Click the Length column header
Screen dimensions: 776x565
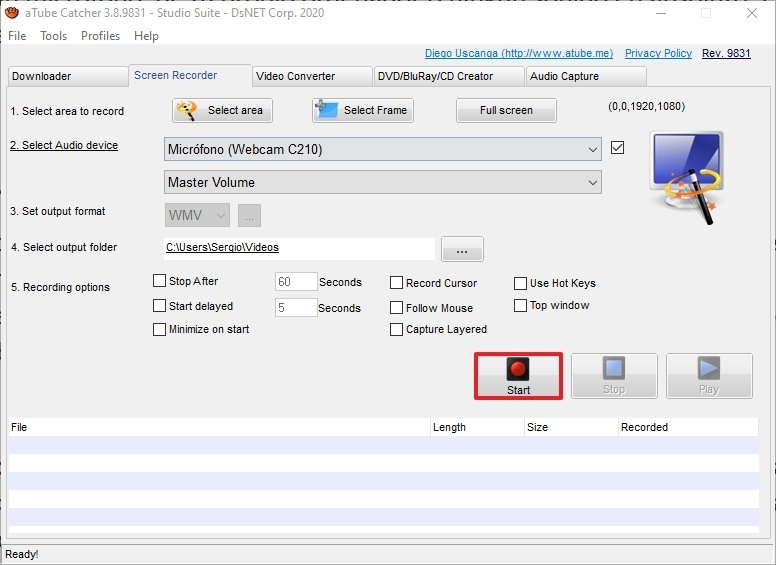(x=478, y=427)
